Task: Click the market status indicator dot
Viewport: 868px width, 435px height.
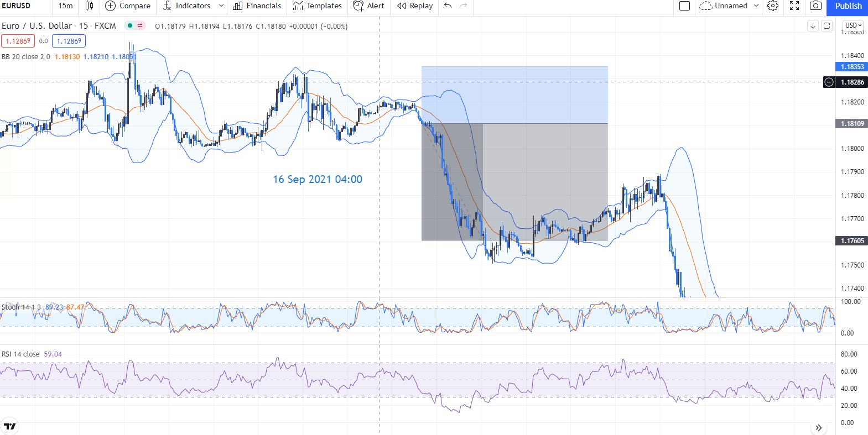Action: 130,25
